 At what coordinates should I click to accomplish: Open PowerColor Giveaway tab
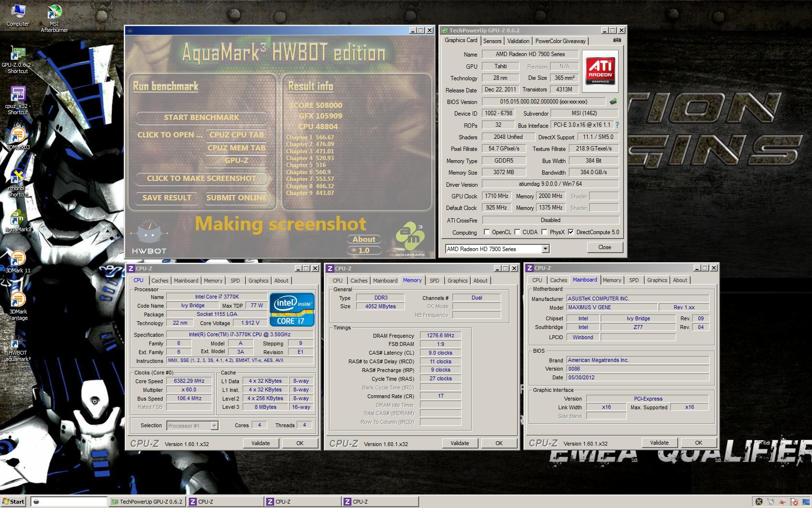560,41
